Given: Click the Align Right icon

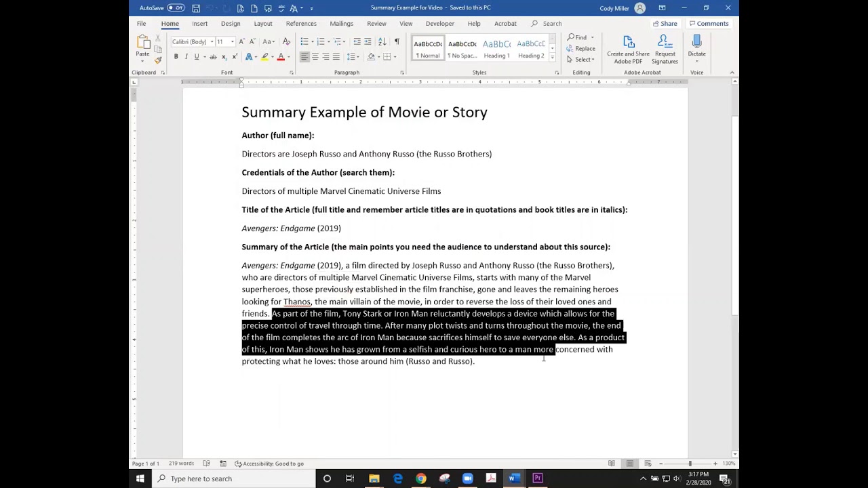Looking at the screenshot, I should pos(325,57).
